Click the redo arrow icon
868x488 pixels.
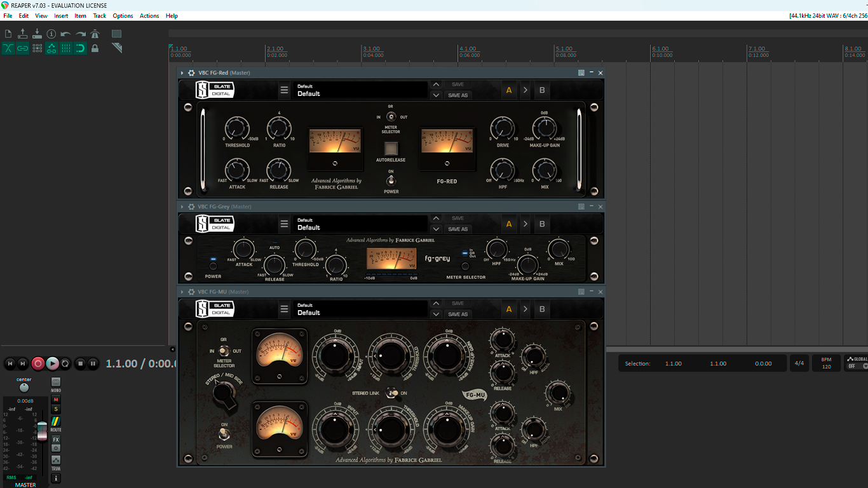point(81,34)
